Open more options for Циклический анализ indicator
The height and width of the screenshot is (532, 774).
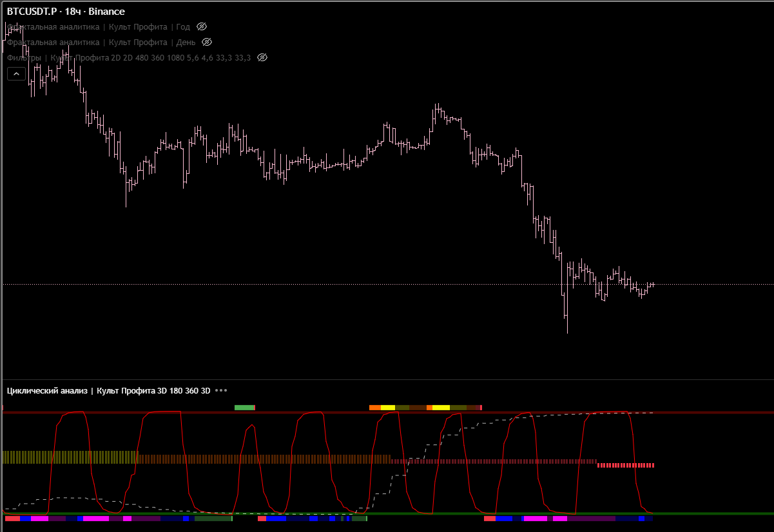[221, 391]
